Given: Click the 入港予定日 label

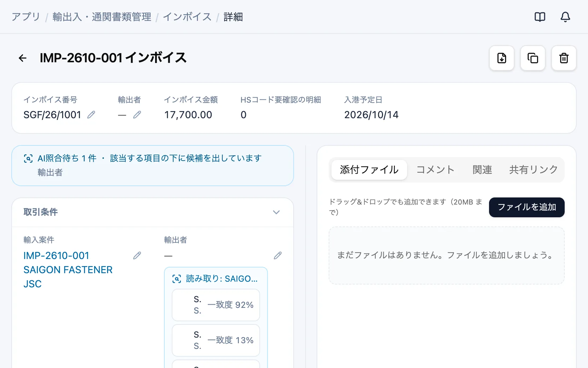Looking at the screenshot, I should [x=363, y=100].
